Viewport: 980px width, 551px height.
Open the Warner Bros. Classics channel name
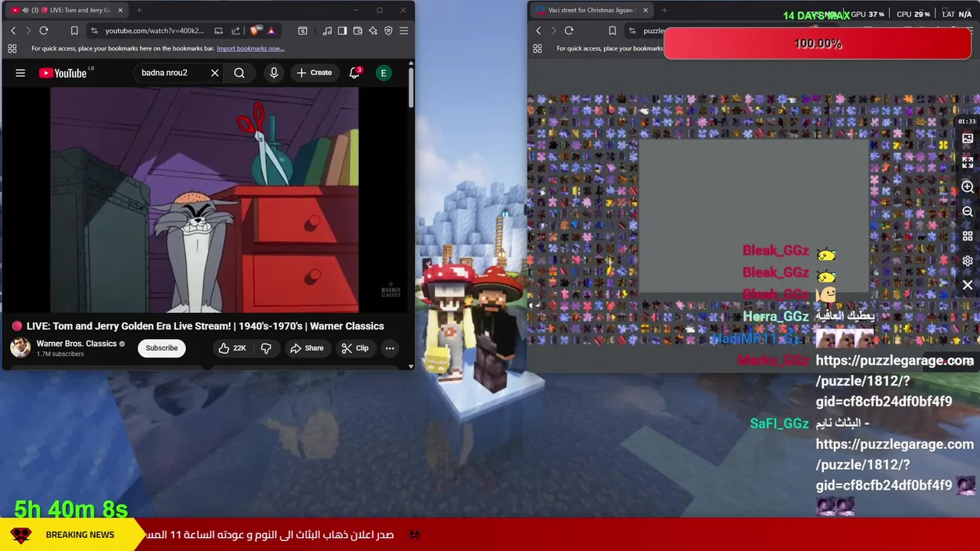tap(77, 344)
